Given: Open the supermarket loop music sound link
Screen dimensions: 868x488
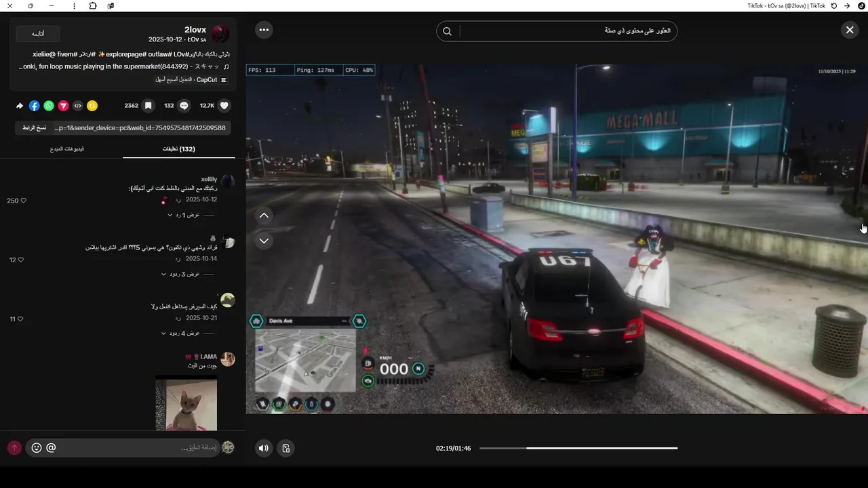Looking at the screenshot, I should pyautogui.click(x=124, y=66).
